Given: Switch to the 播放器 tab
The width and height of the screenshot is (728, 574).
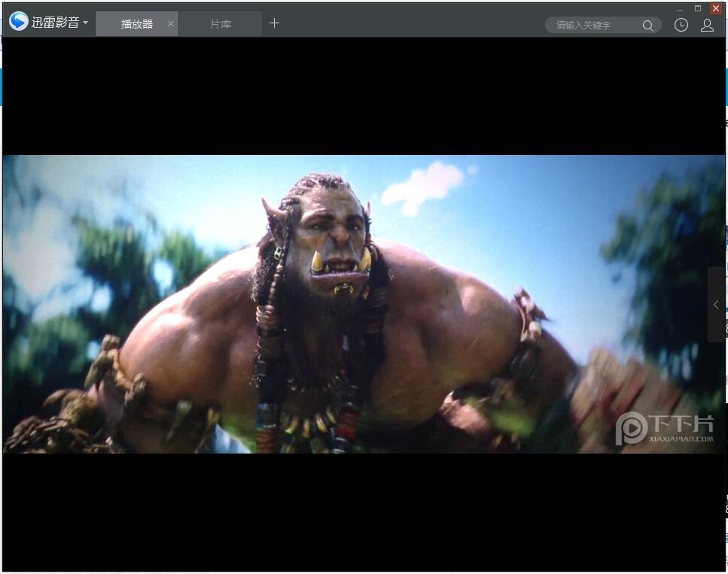Looking at the screenshot, I should pyautogui.click(x=136, y=24).
